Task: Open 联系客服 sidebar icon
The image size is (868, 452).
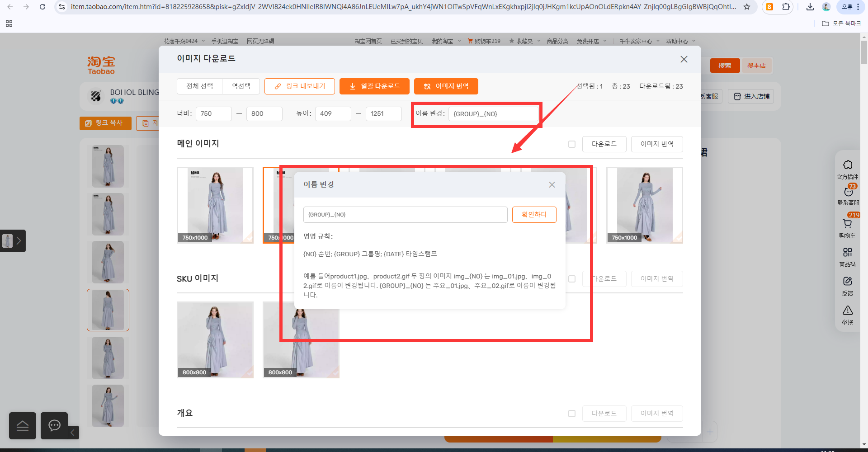Action: [848, 196]
